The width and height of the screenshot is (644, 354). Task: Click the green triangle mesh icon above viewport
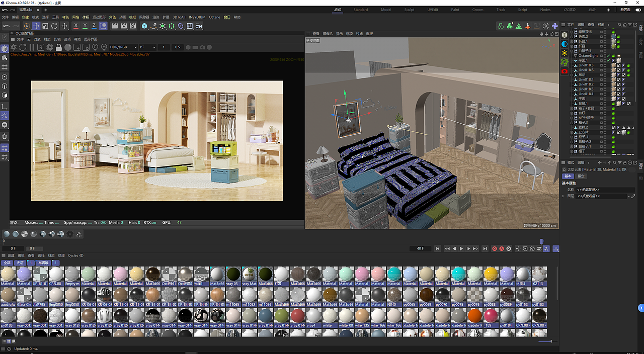point(518,26)
